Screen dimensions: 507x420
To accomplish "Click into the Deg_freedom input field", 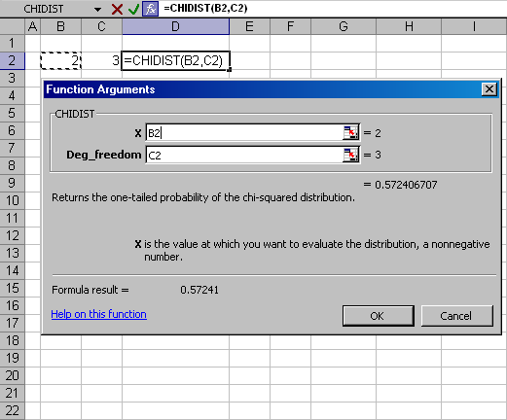I will 244,155.
